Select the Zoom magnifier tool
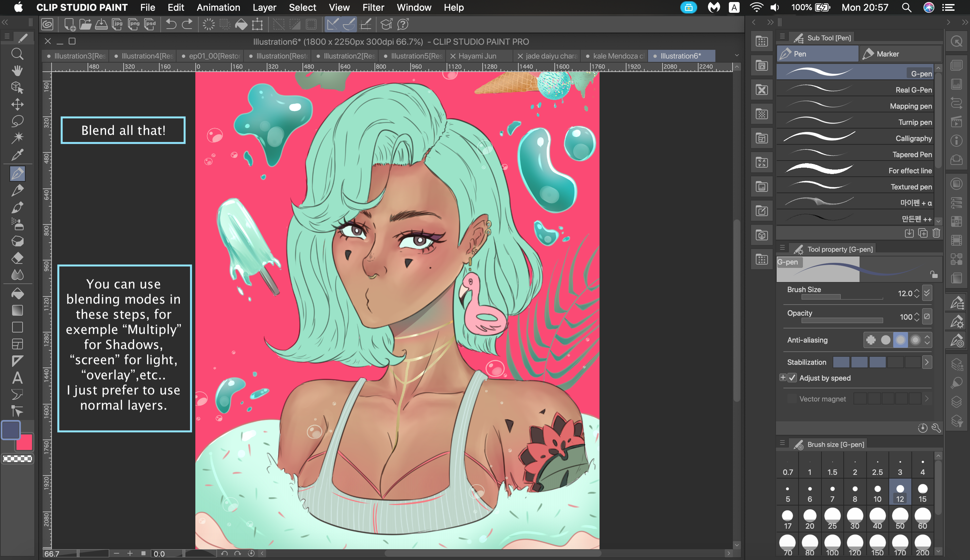This screenshot has width=970, height=560. [17, 54]
